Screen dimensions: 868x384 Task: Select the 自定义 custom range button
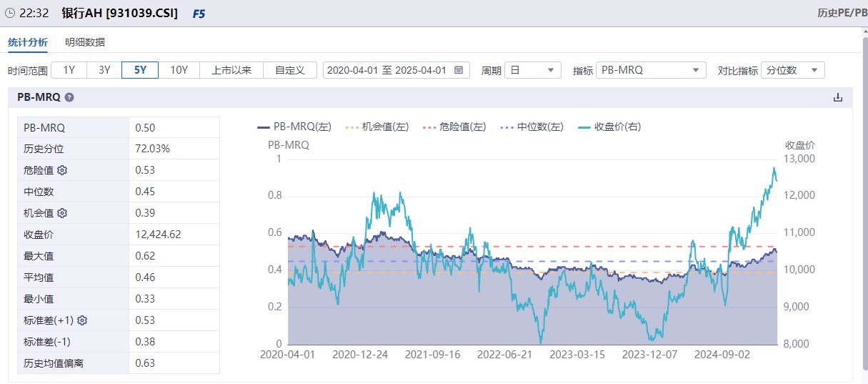point(290,70)
